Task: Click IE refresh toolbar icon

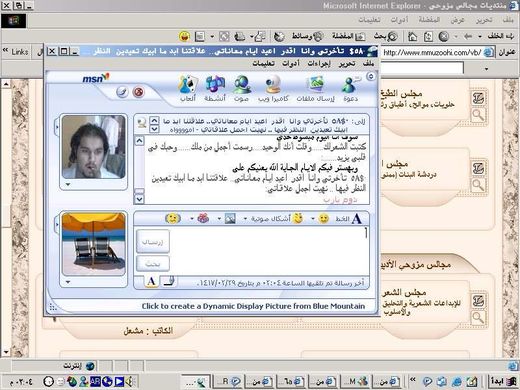Action: point(428,36)
